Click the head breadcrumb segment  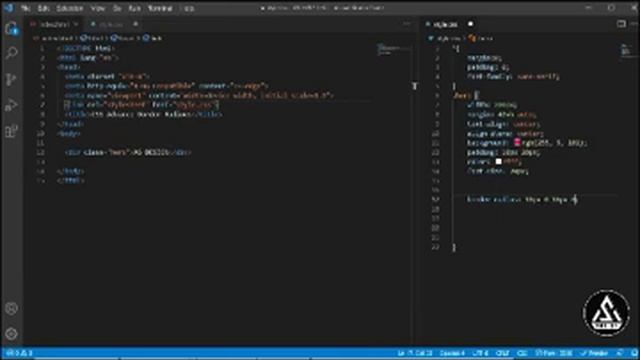123,38
